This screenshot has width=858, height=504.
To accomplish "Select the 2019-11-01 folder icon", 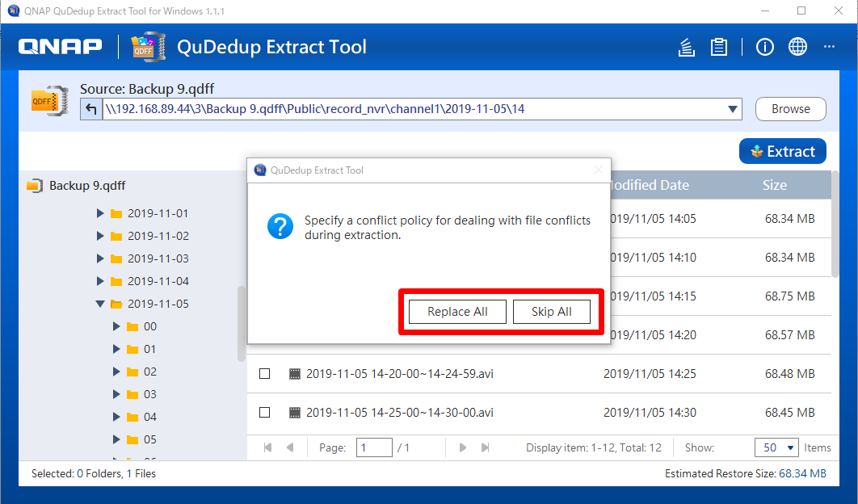I will [x=116, y=213].
